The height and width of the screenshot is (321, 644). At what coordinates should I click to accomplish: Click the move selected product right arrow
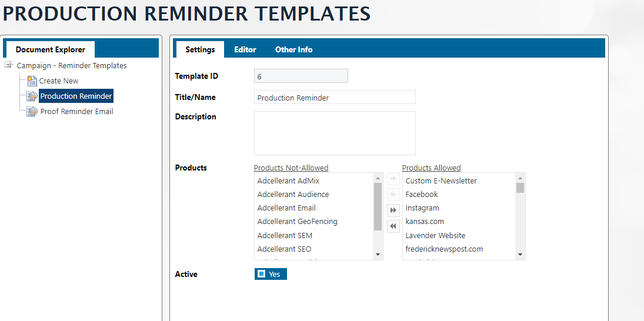393,179
